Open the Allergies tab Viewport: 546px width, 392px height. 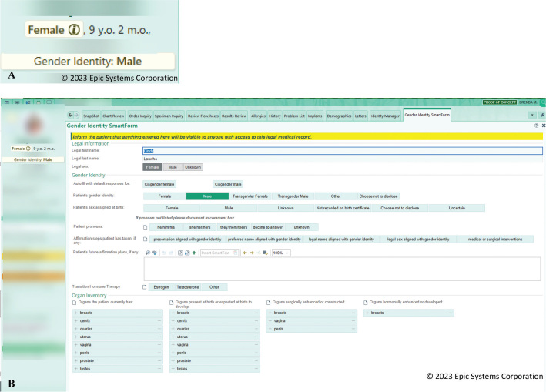259,116
